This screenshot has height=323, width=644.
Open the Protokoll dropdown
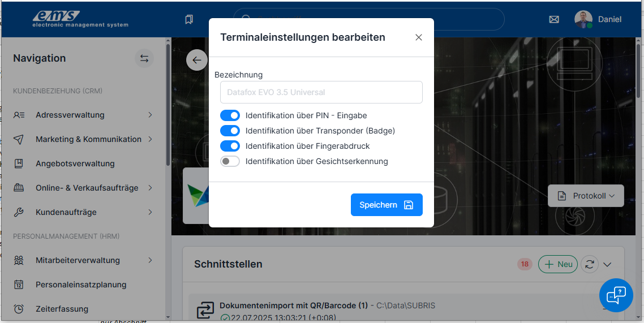point(586,196)
